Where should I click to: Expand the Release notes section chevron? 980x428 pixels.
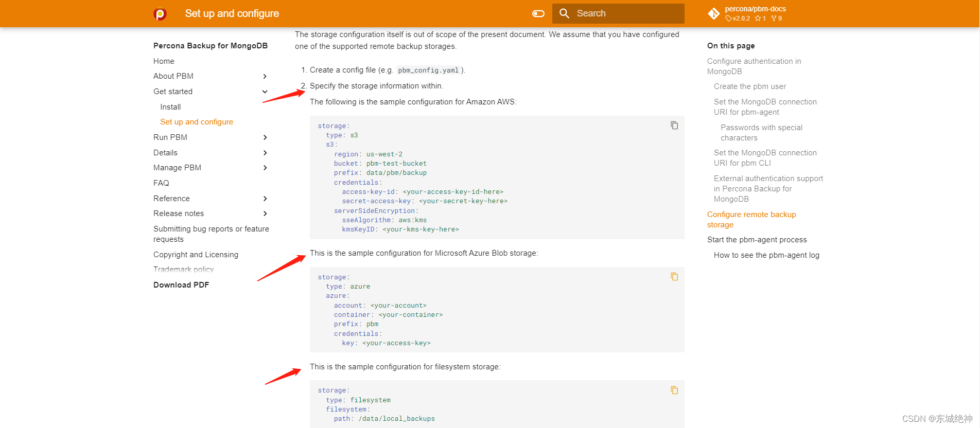coord(265,213)
